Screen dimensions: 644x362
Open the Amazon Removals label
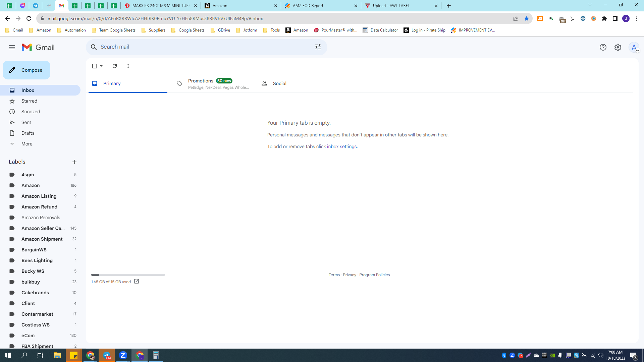pos(40,218)
